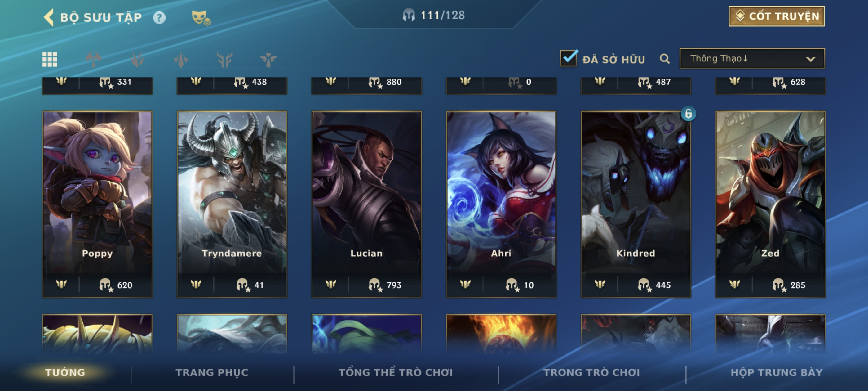Filter by the fourth role emblem icon
The height and width of the screenshot is (391, 868).
[x=225, y=60]
